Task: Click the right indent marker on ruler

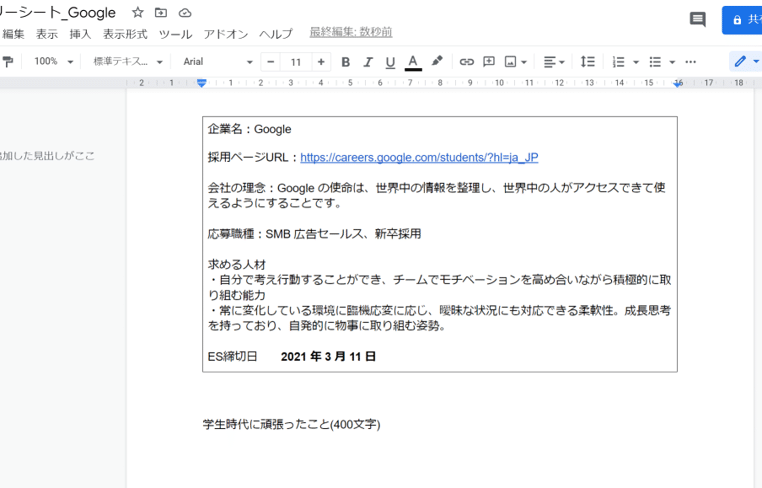Action: click(678, 84)
